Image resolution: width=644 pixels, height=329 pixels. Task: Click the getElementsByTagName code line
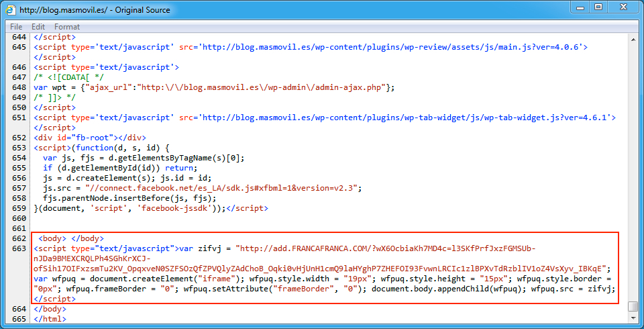144,158
